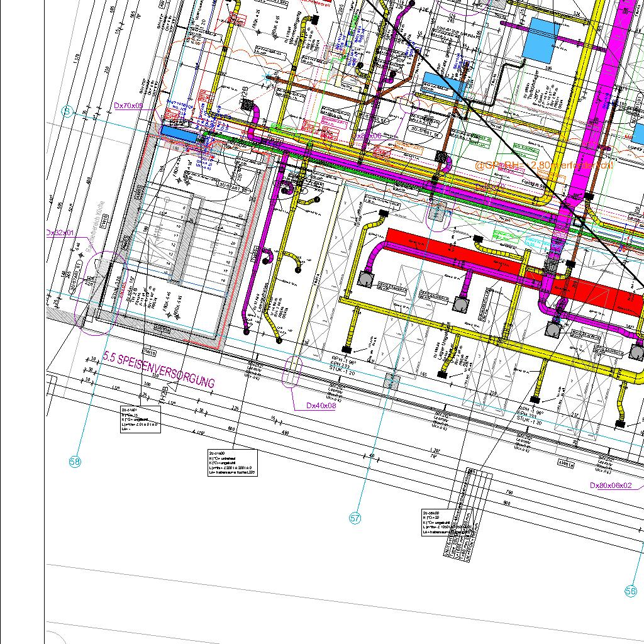Click grid axis bubble 56
This screenshot has width=644, height=644.
(x=630, y=591)
